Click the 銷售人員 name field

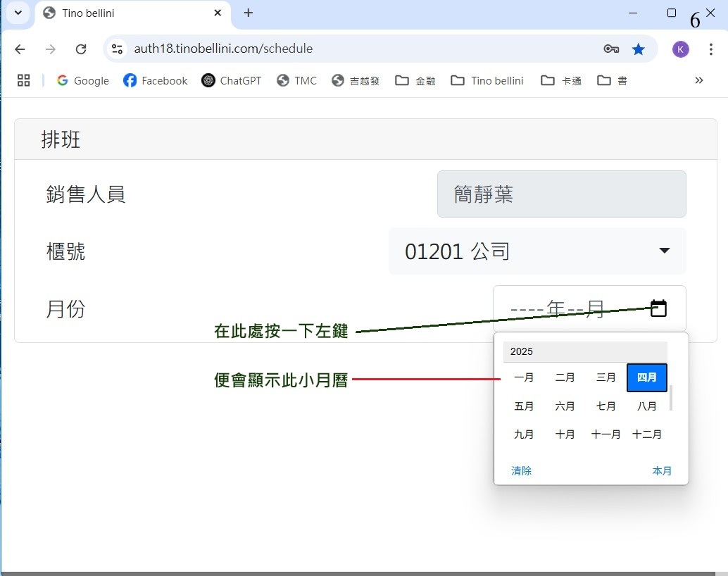[561, 194]
